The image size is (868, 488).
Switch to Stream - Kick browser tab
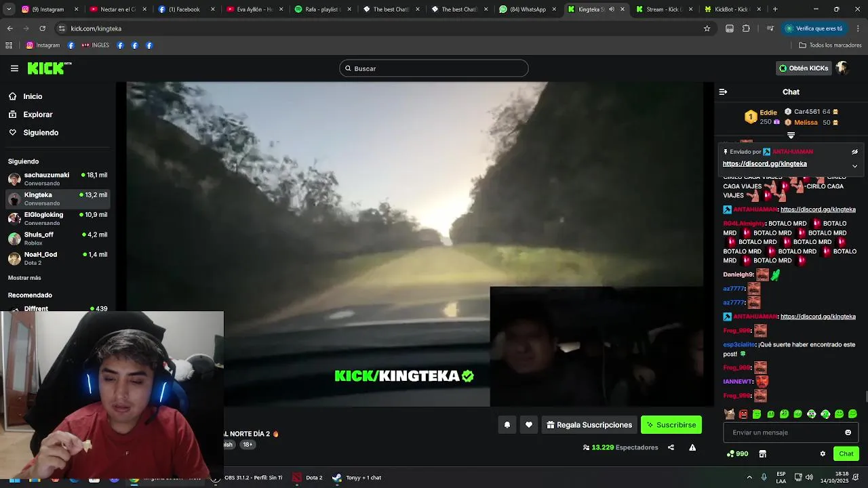[663, 9]
